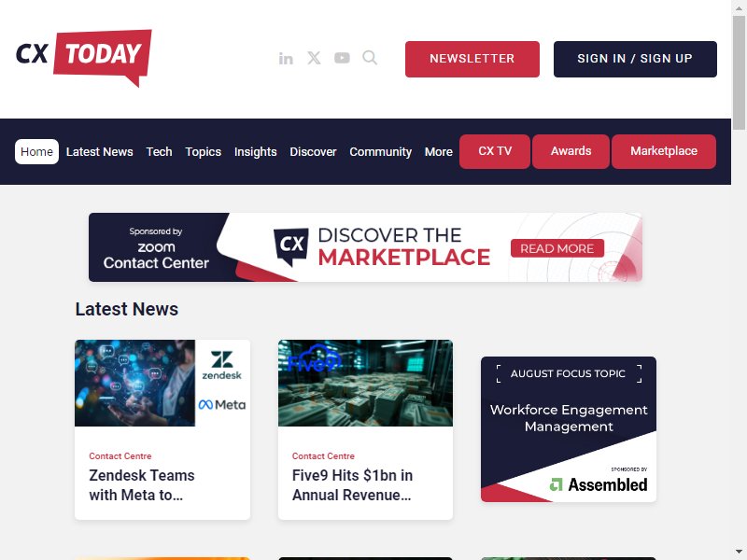Click the August Focus Topic label
This screenshot has width=747, height=560.
pos(568,374)
